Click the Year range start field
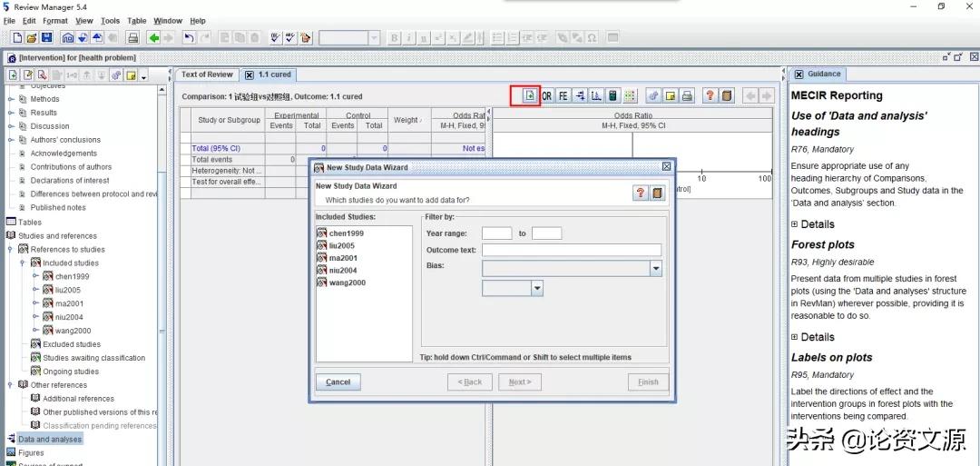This screenshot has height=466, width=980. (497, 233)
